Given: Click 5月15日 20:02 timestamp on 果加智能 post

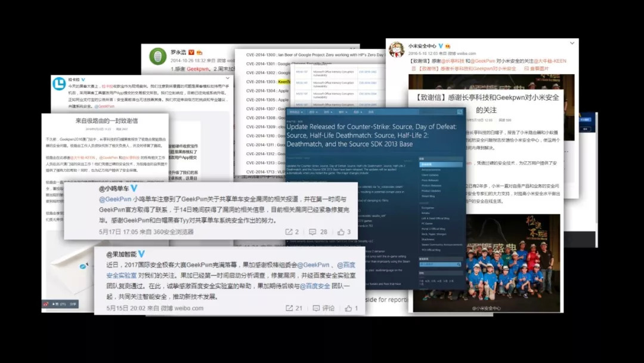Looking at the screenshot, I should [126, 308].
